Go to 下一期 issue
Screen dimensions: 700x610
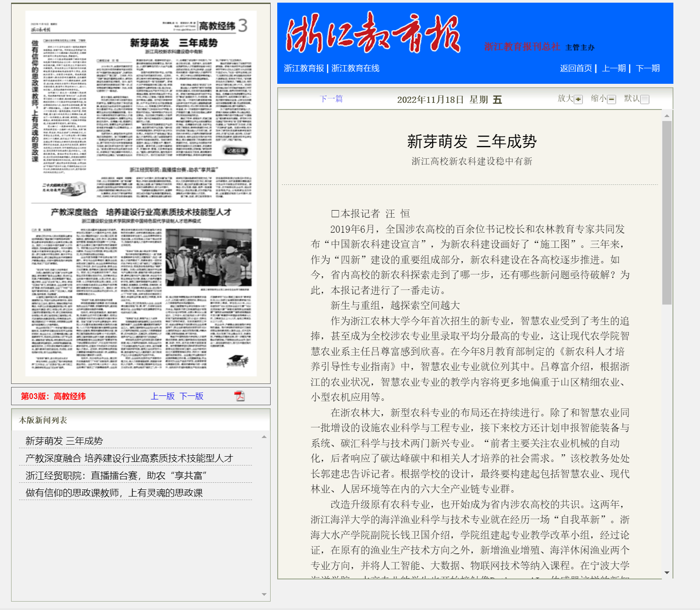(648, 68)
